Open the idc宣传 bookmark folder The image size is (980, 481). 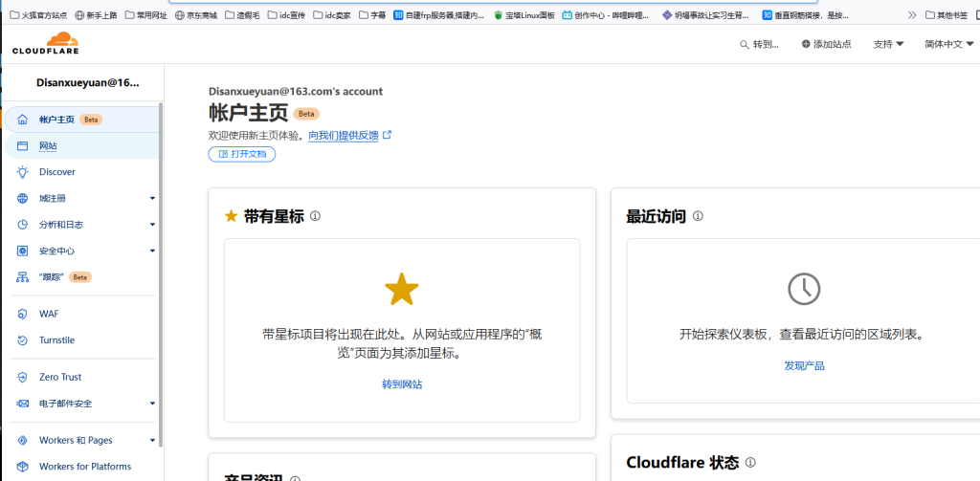(x=287, y=15)
